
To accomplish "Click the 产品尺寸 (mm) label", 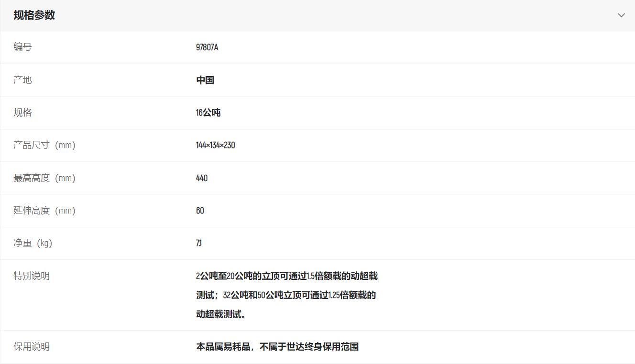I will tap(44, 145).
